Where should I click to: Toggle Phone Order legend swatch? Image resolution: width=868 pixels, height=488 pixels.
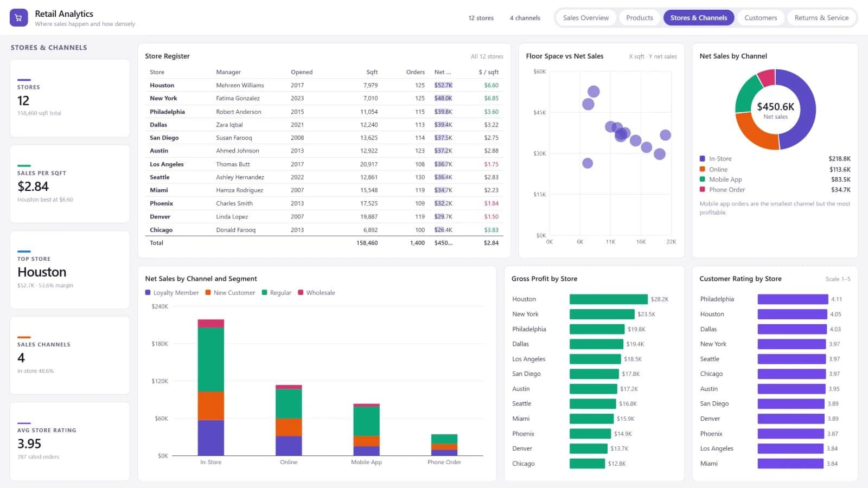tap(703, 190)
